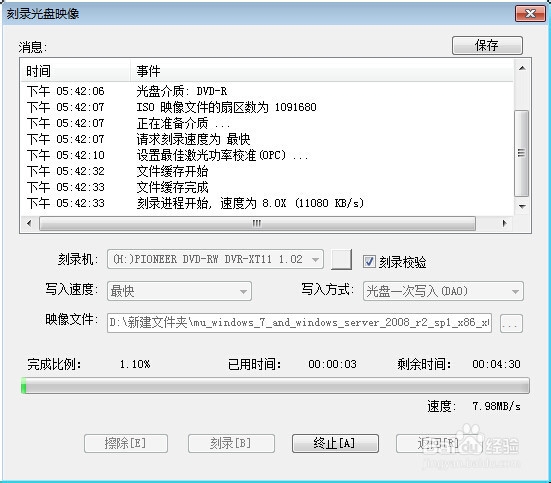Click the horizontal scrollbar left arrow

coord(29,223)
